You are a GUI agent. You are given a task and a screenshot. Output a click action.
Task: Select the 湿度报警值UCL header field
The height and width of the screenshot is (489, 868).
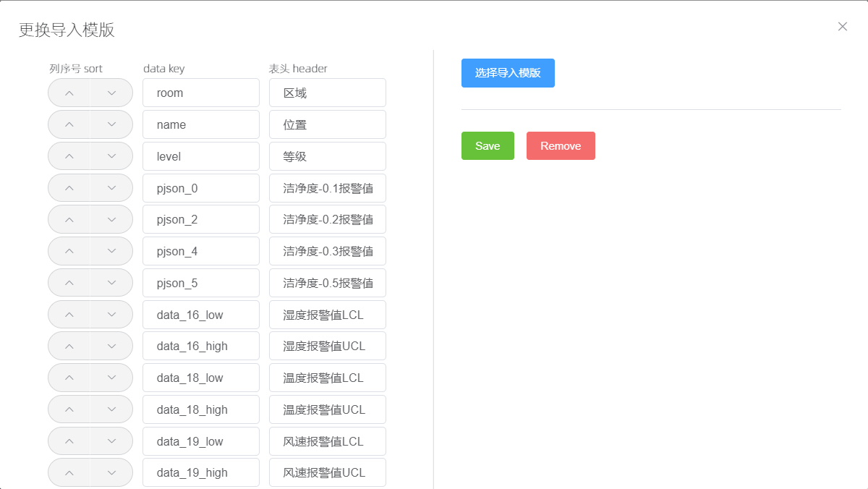click(x=327, y=346)
